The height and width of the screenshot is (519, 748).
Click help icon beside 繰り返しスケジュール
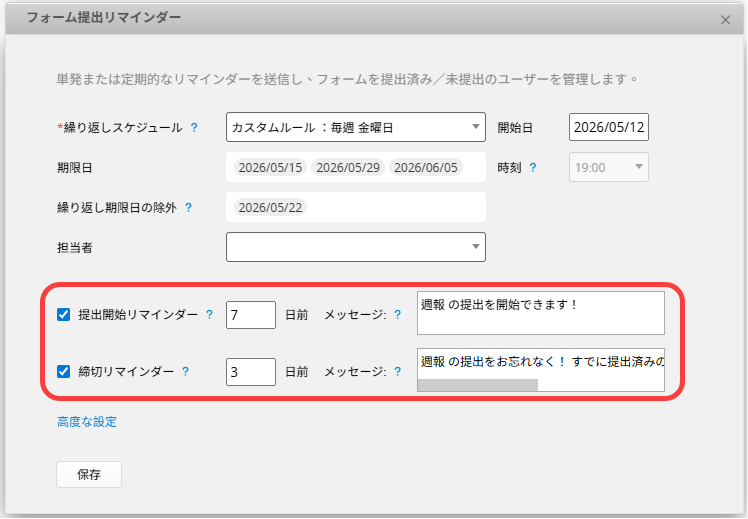[x=194, y=127]
